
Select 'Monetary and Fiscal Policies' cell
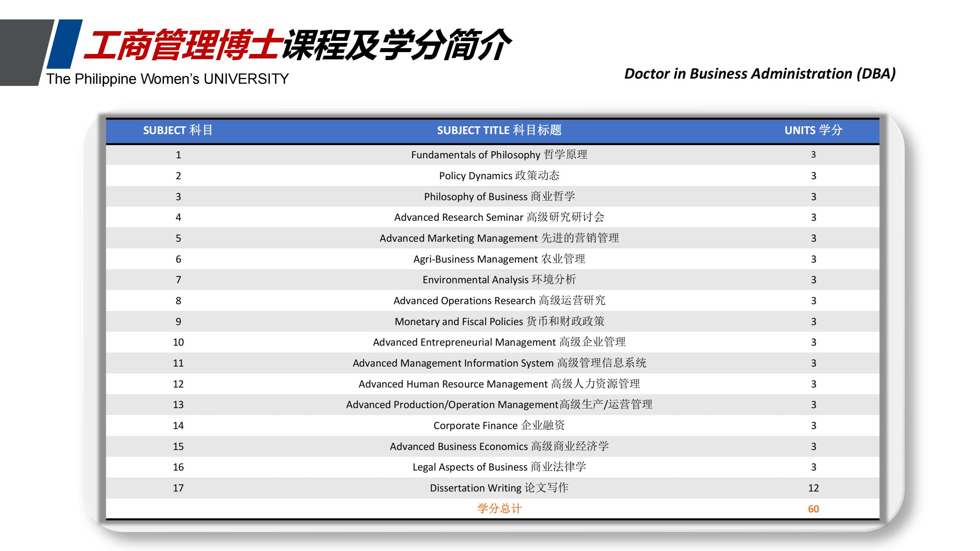tap(499, 321)
